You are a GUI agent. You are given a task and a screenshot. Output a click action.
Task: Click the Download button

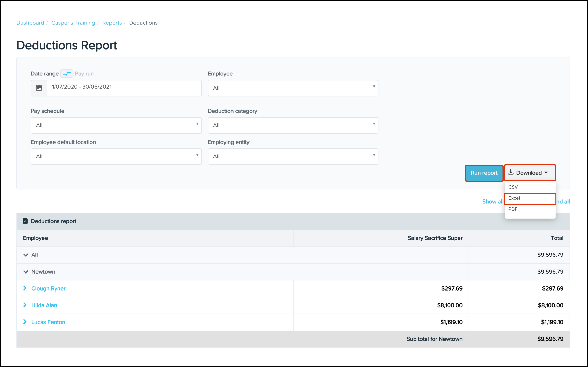(530, 173)
